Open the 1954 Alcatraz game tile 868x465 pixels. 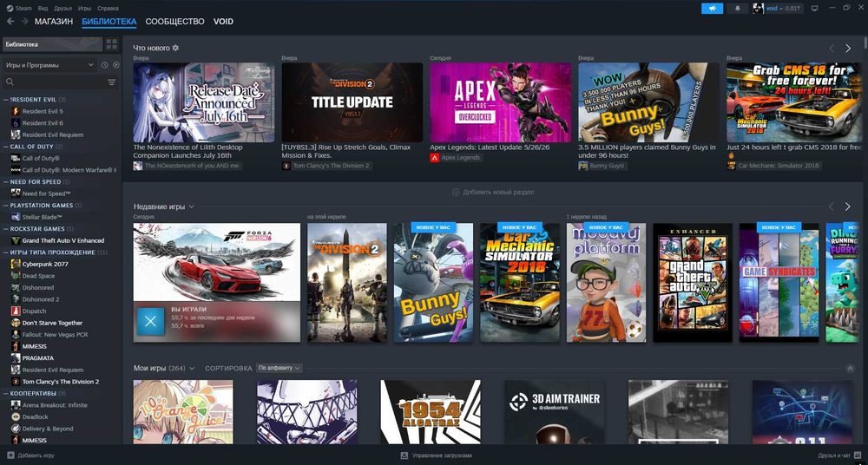tap(431, 412)
